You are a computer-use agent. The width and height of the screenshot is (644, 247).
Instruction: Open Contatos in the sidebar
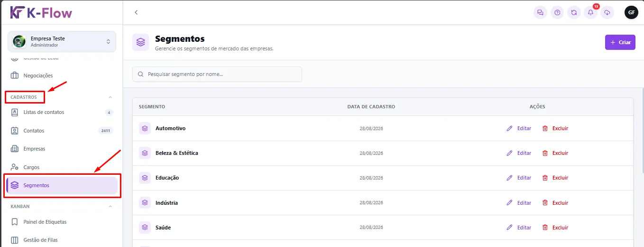click(61, 131)
